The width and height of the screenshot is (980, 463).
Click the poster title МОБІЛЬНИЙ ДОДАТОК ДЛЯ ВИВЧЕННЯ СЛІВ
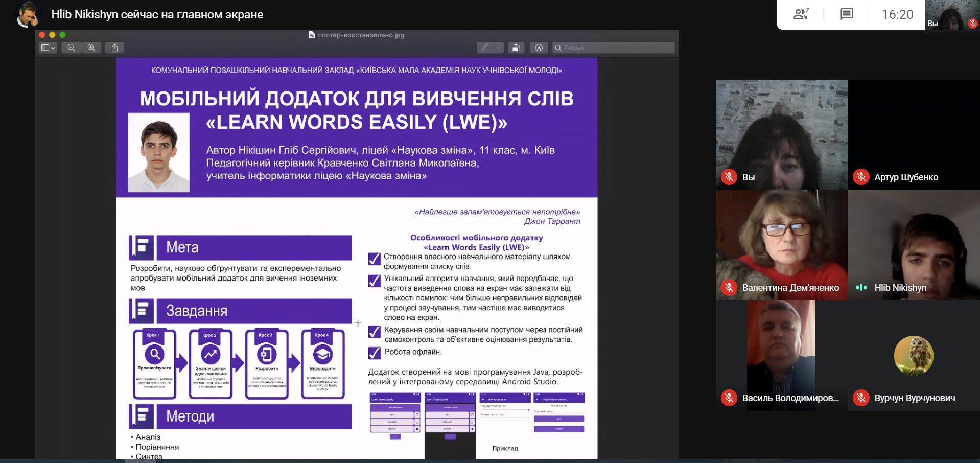pos(357,98)
